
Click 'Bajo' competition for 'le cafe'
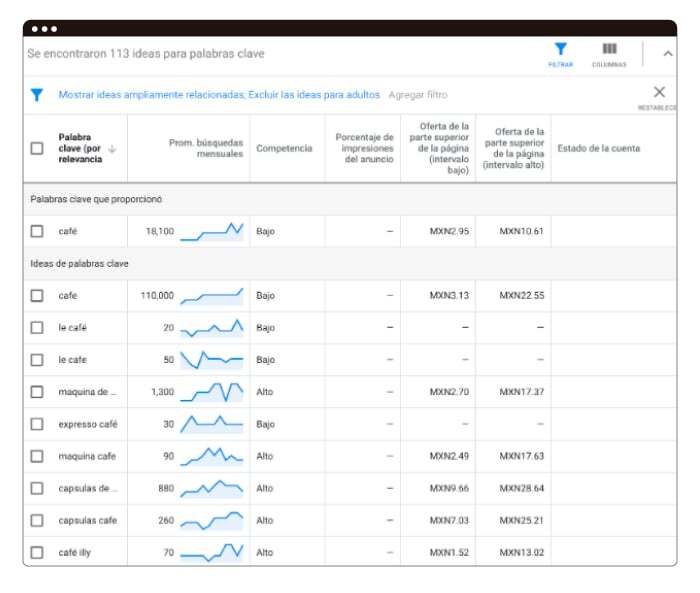point(265,359)
